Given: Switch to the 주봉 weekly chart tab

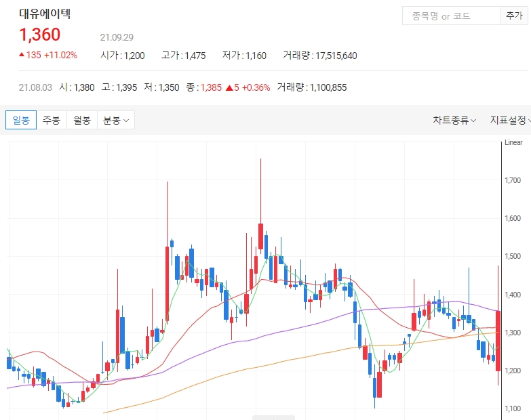Looking at the screenshot, I should coord(52,120).
